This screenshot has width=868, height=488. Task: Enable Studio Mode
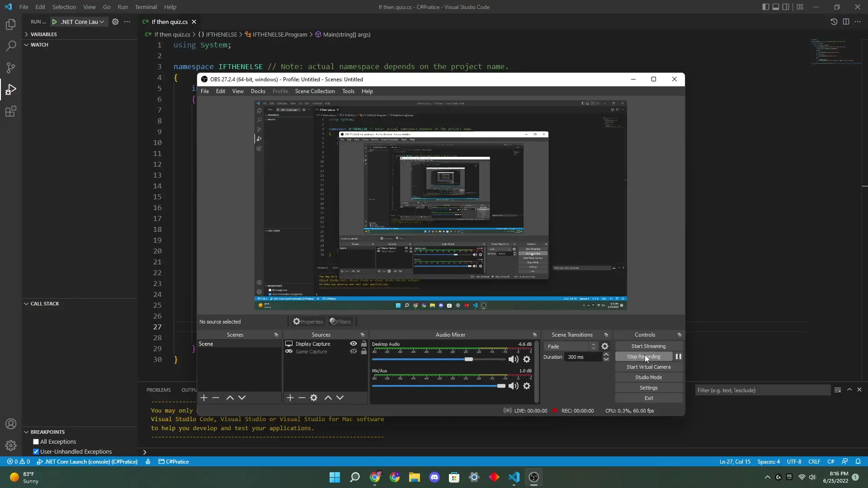(x=648, y=377)
